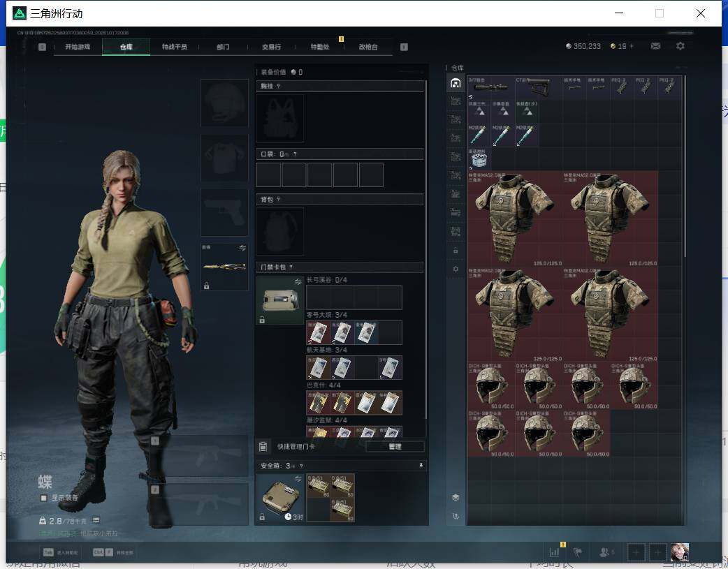Open the statistics chart icon at bottom
Viewport: 728px width, 569px height.
click(x=554, y=552)
